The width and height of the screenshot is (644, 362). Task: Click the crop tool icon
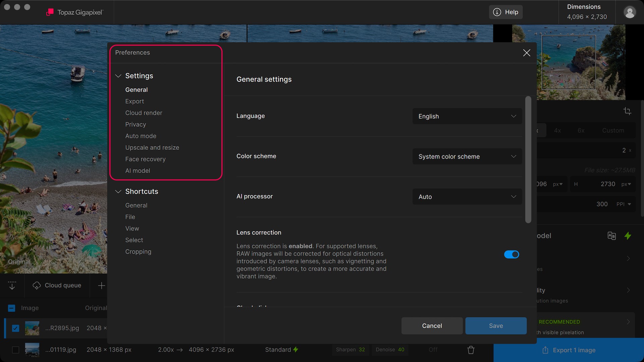[x=627, y=111]
